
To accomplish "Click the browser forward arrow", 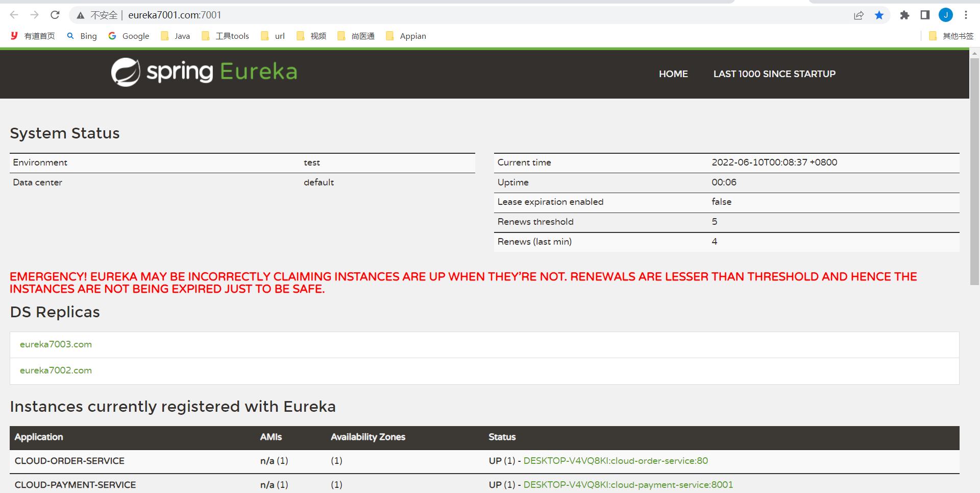I will point(35,15).
